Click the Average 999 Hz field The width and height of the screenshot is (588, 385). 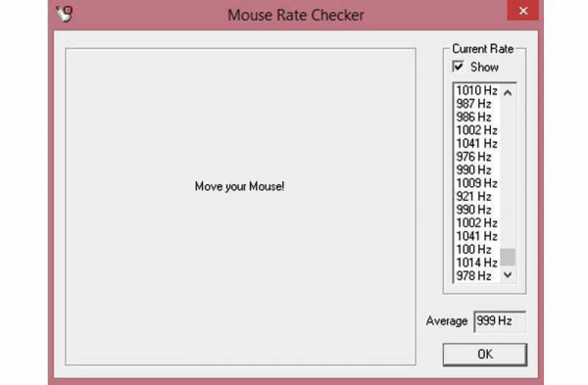[500, 321]
